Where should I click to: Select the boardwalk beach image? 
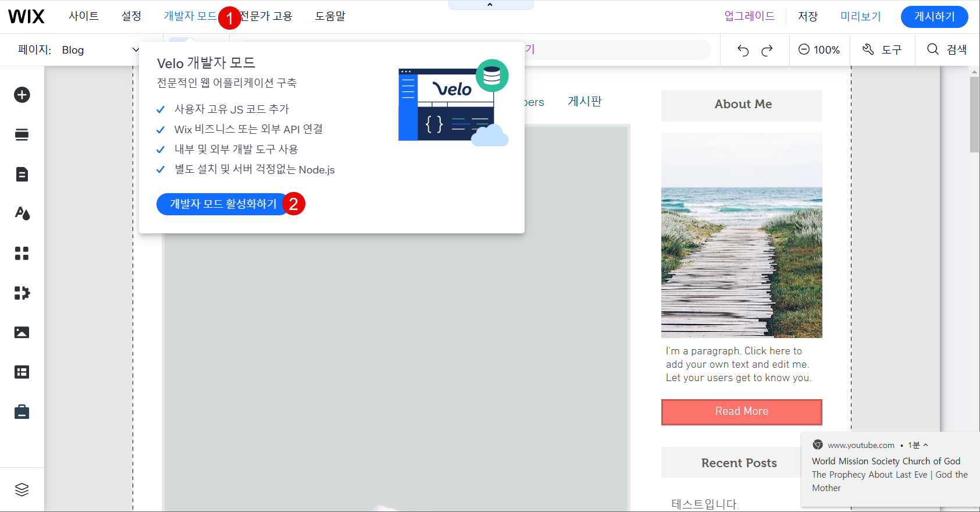click(742, 235)
